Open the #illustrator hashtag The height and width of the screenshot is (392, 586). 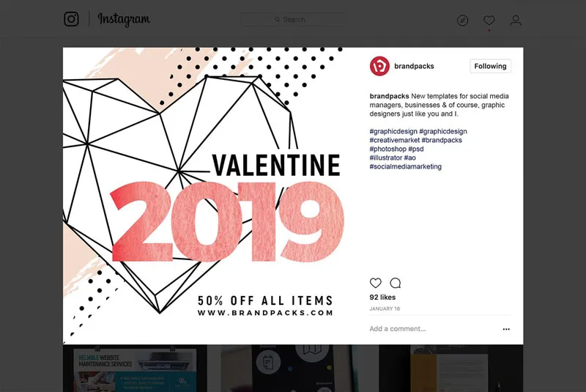coord(386,158)
